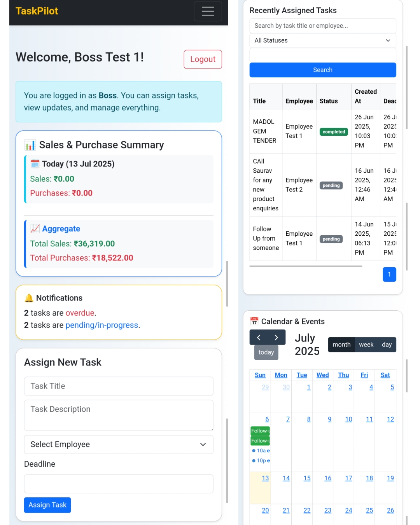The height and width of the screenshot is (525, 420).
Task: Select the Follow Up from someone task
Action: (266, 238)
